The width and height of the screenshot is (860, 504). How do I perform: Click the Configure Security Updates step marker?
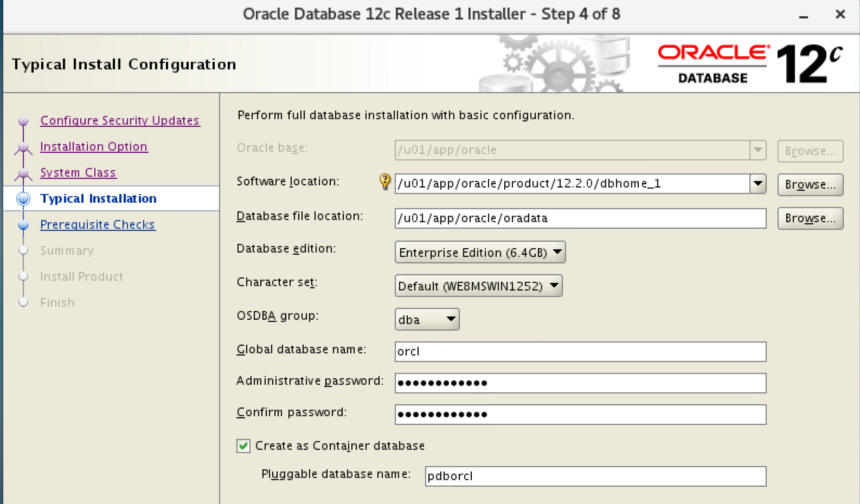(23, 121)
